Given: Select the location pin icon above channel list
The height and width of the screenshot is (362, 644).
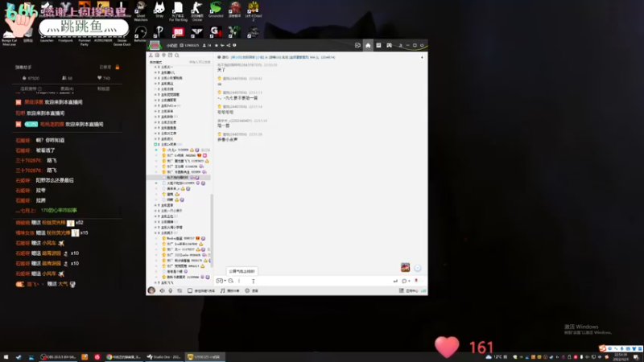Looking at the screenshot, I should [x=164, y=55].
